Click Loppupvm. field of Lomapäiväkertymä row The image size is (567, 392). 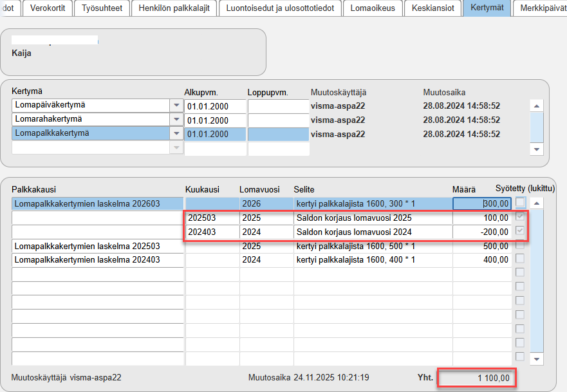point(279,106)
